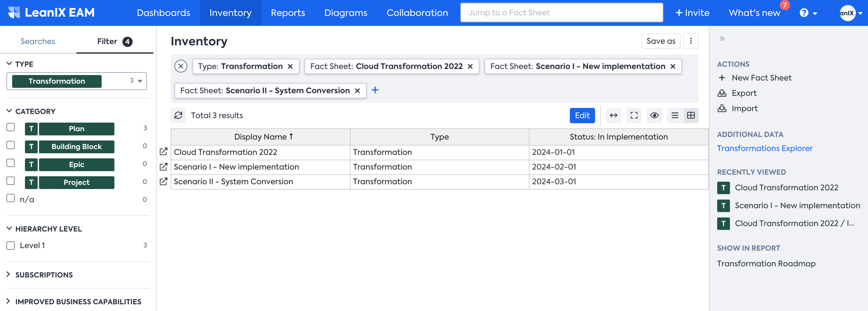This screenshot has height=311, width=868.
Task: Open the help question mark menu
Action: (808, 13)
